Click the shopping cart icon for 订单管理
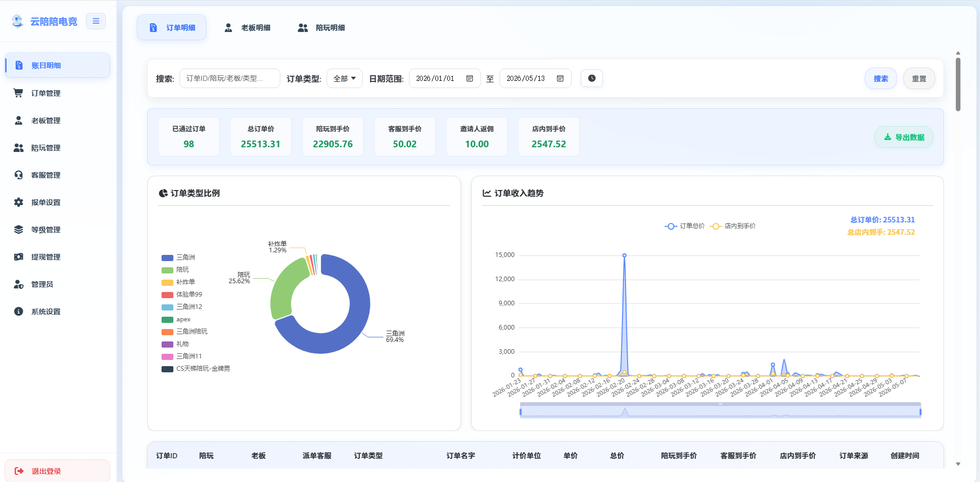Screen dimensions: 980x482 coord(19,93)
